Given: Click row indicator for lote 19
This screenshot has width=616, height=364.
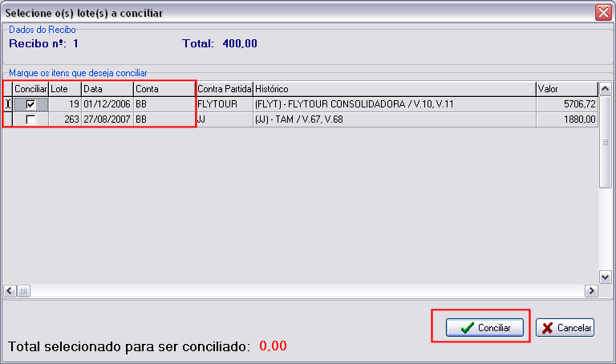Looking at the screenshot, I should (x=7, y=104).
